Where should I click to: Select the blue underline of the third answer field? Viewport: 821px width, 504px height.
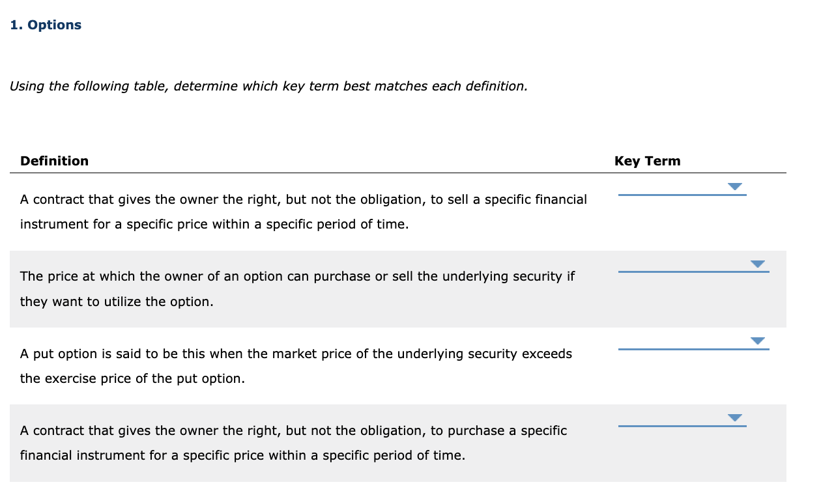693,350
